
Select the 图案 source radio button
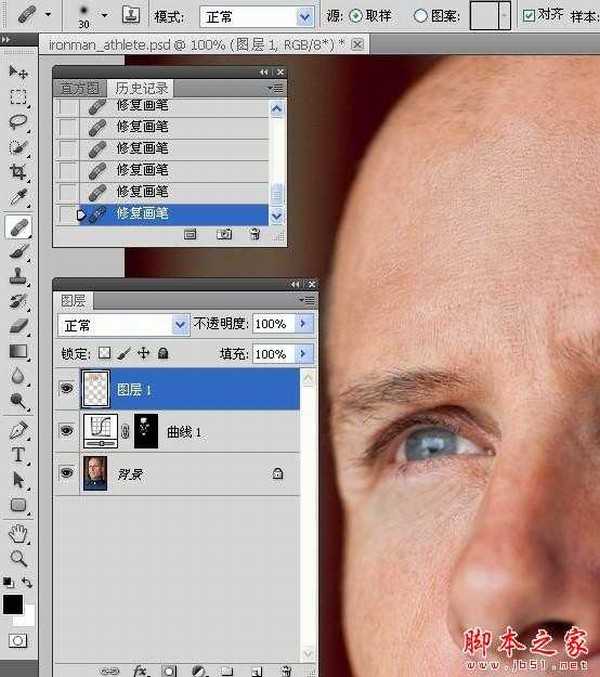pos(421,15)
